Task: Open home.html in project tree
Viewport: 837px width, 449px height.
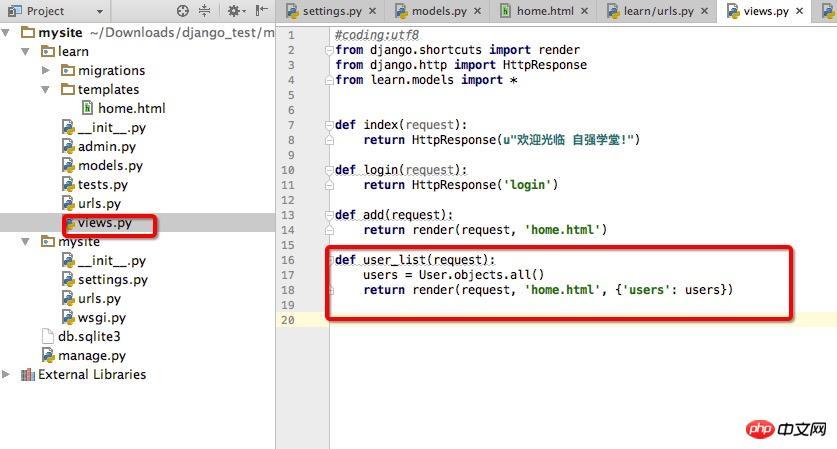Action: (x=131, y=108)
